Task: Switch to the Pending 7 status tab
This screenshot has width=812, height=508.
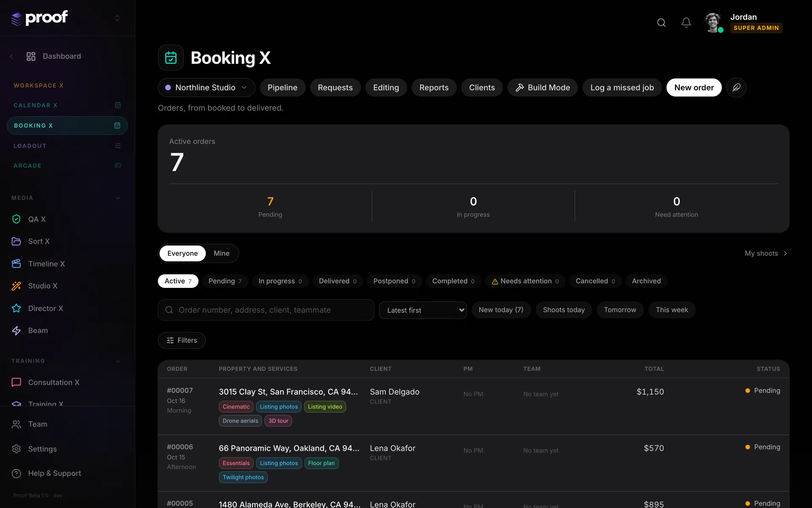Action: (x=225, y=281)
